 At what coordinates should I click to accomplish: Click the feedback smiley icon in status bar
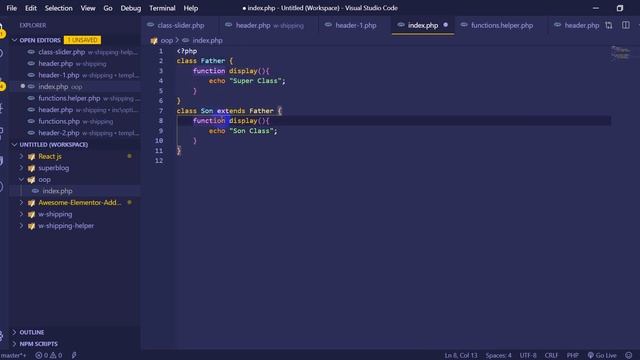click(629, 355)
